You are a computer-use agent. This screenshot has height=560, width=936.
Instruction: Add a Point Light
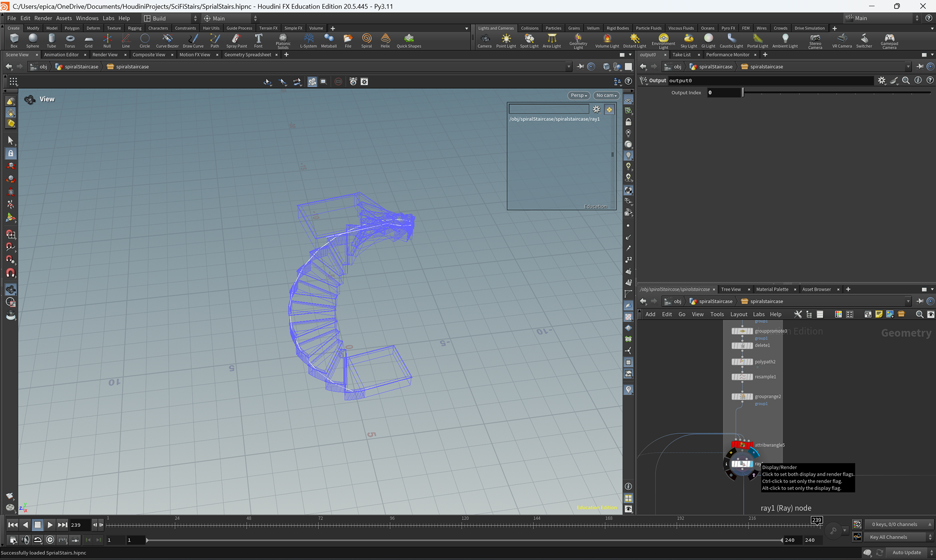506,40
